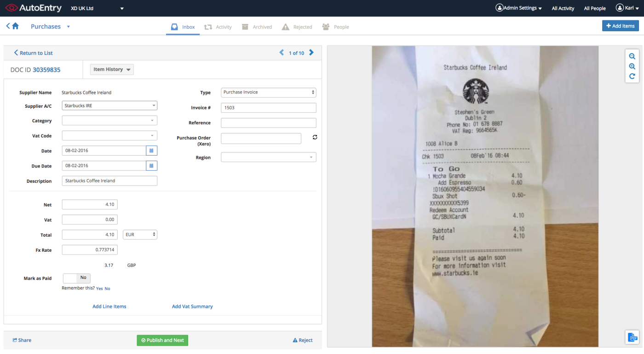
Task: Open All People in top bar
Action: (595, 8)
